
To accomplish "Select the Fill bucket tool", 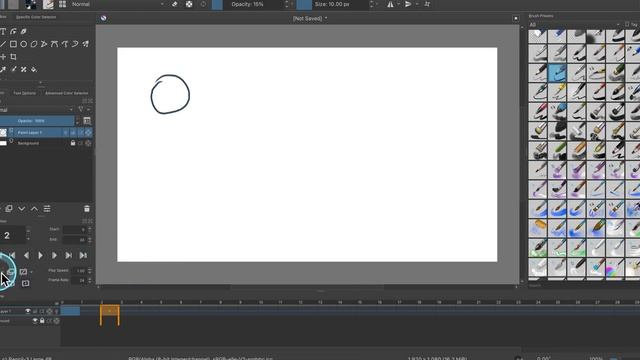I will [34, 69].
